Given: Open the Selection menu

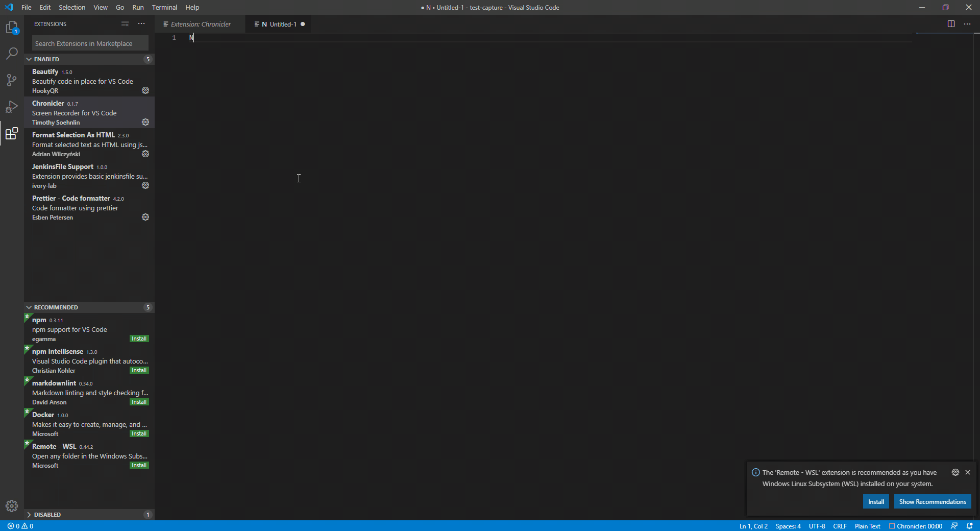Looking at the screenshot, I should tap(72, 7).
